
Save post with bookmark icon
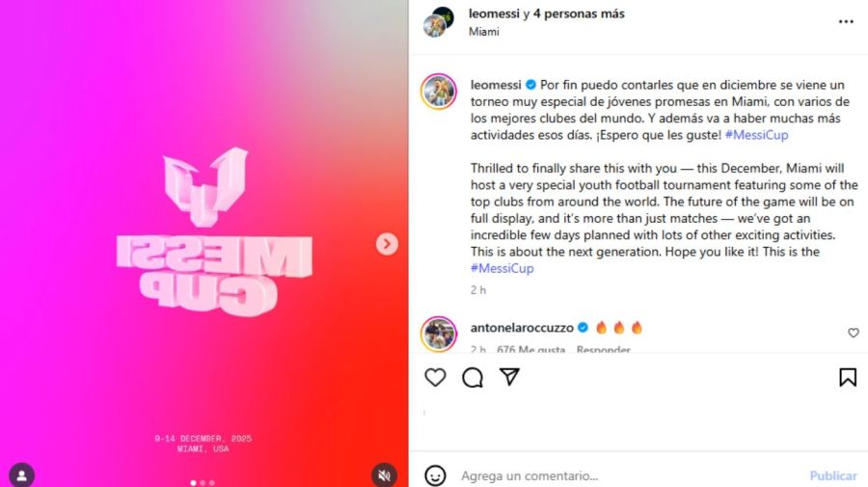pos(848,377)
